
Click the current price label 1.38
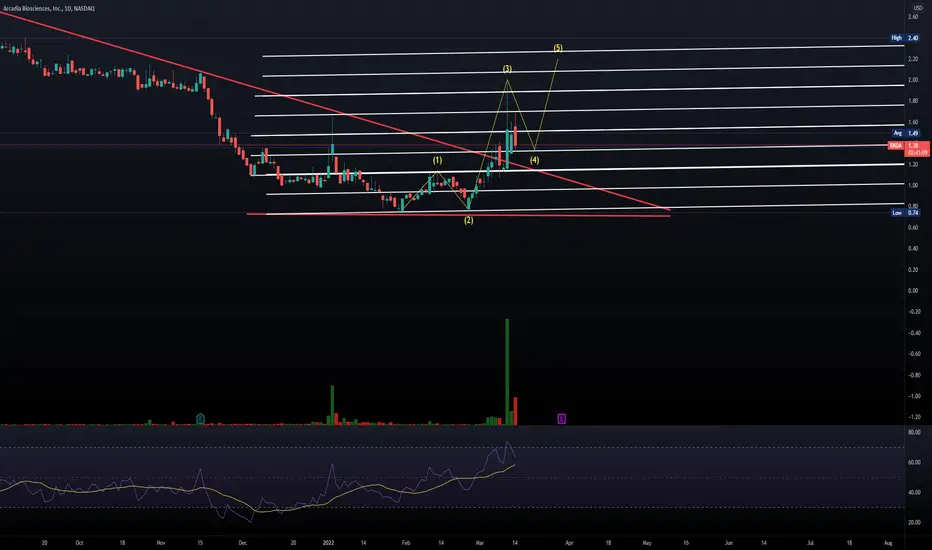point(914,146)
